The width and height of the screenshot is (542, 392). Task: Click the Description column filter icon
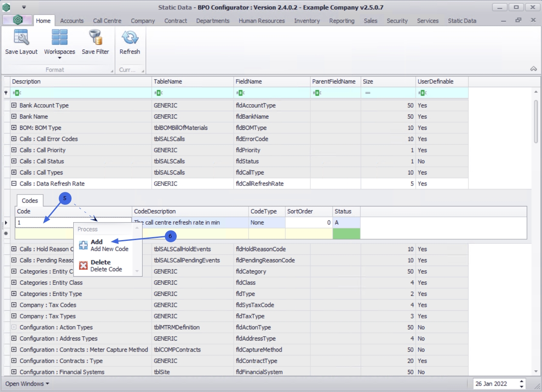click(16, 93)
